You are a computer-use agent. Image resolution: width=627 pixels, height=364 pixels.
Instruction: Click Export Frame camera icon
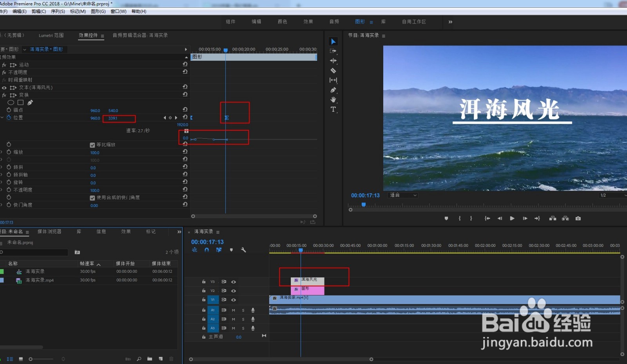tap(578, 218)
